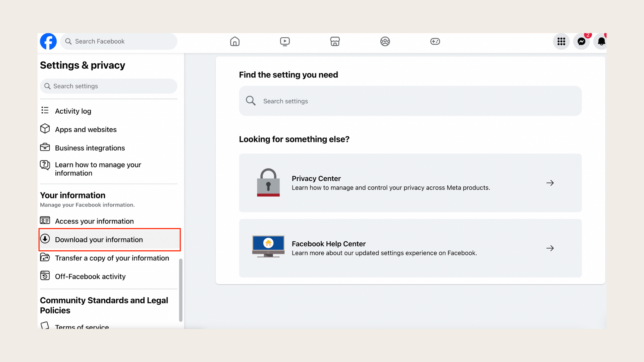This screenshot has height=362, width=644.
Task: Click Privacy Center description text
Action: tap(391, 188)
